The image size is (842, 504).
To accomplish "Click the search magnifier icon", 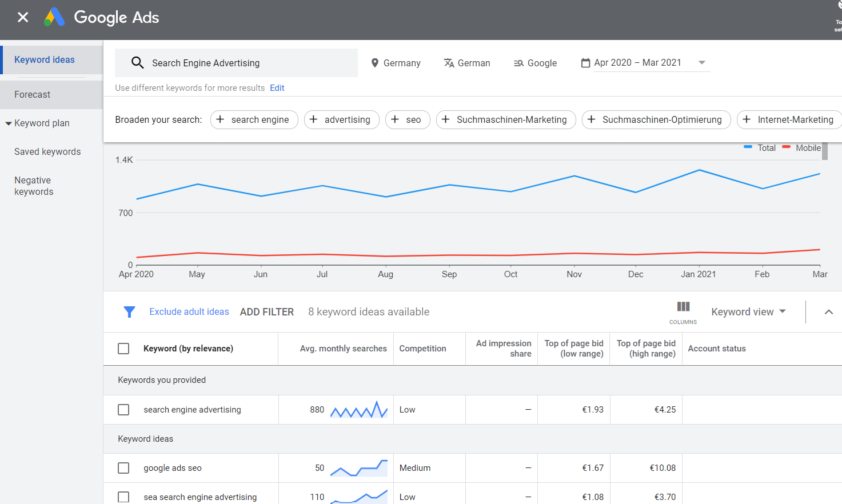I will (137, 62).
